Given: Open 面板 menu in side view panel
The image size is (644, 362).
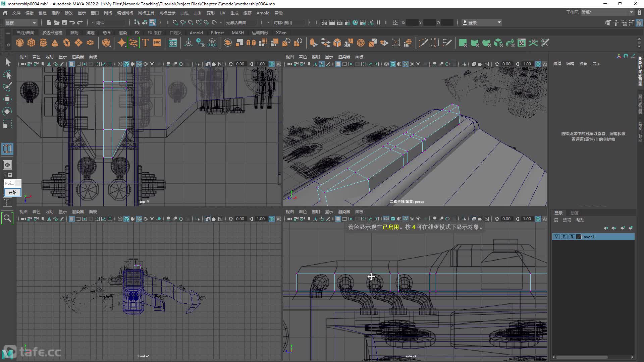Looking at the screenshot, I should pyautogui.click(x=359, y=212).
